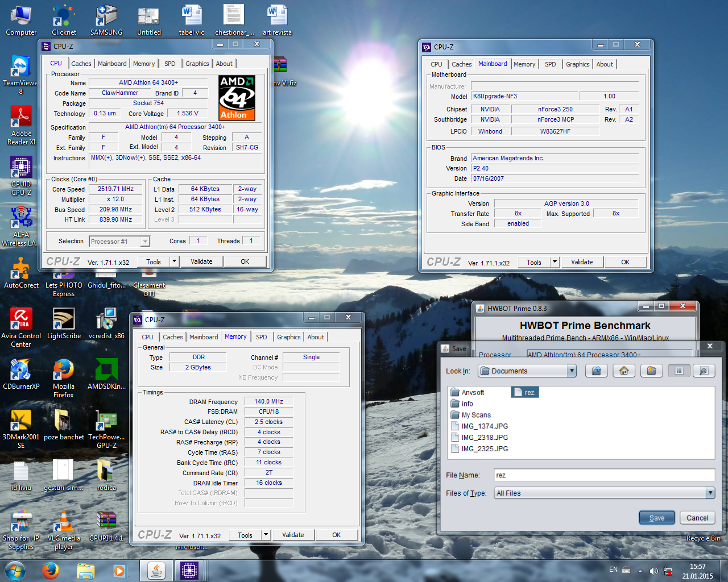Image resolution: width=728 pixels, height=582 pixels.
Task: Open vcredist_x86 installer icon
Action: point(106,323)
